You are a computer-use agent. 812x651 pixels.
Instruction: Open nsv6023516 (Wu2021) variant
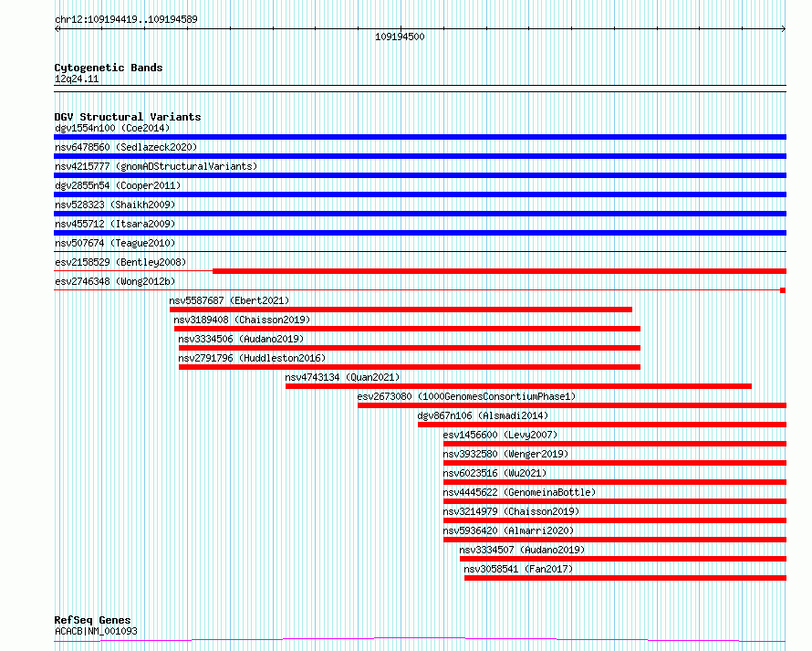coord(494,473)
